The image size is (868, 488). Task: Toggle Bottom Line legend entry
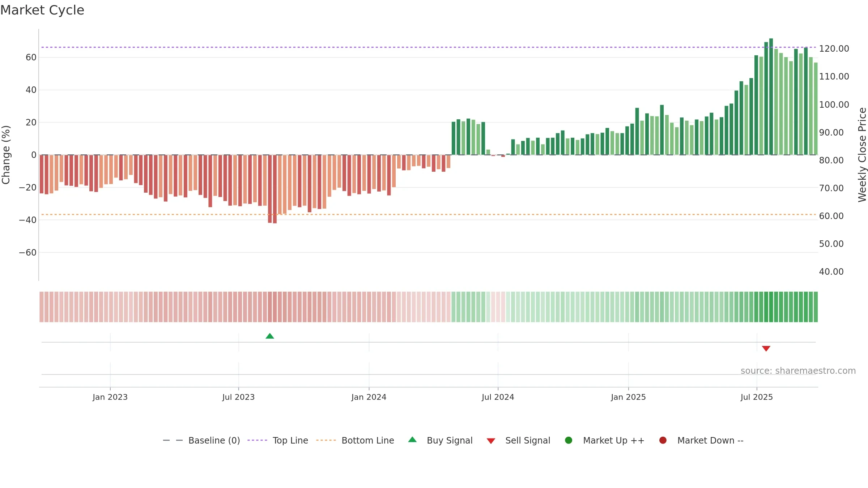pyautogui.click(x=355, y=440)
